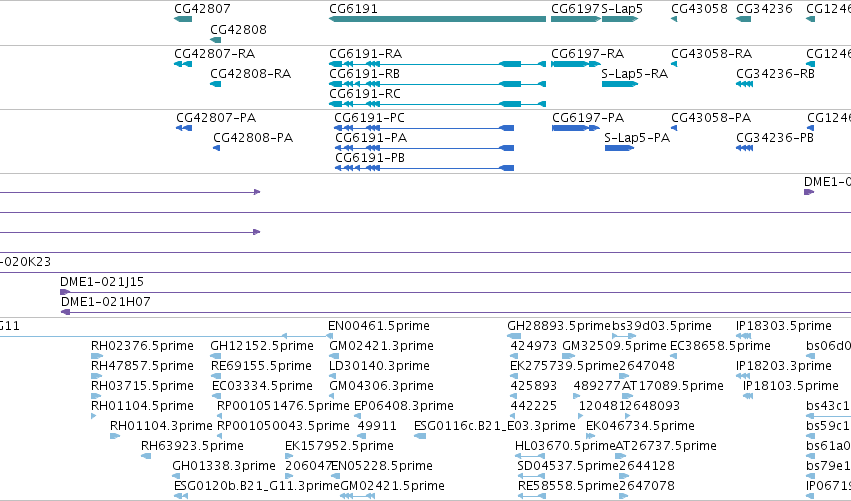
Task: Click the EC38658.5prime EST label
Action: point(720,346)
